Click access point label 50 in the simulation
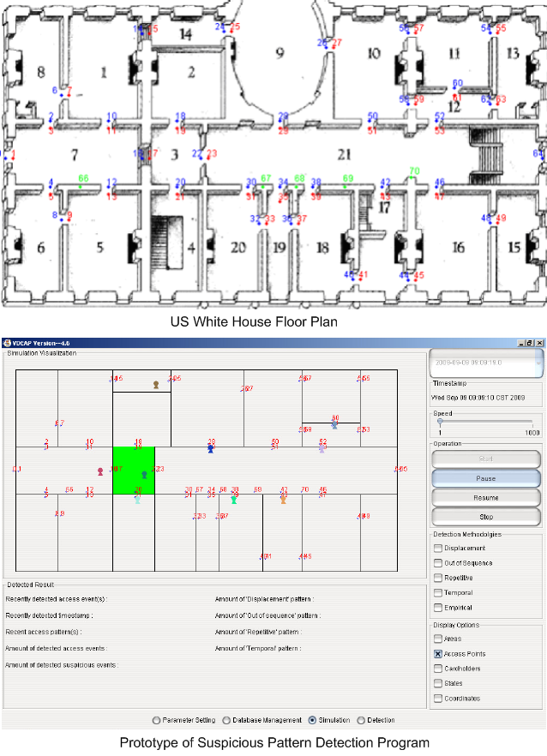 (x=275, y=441)
